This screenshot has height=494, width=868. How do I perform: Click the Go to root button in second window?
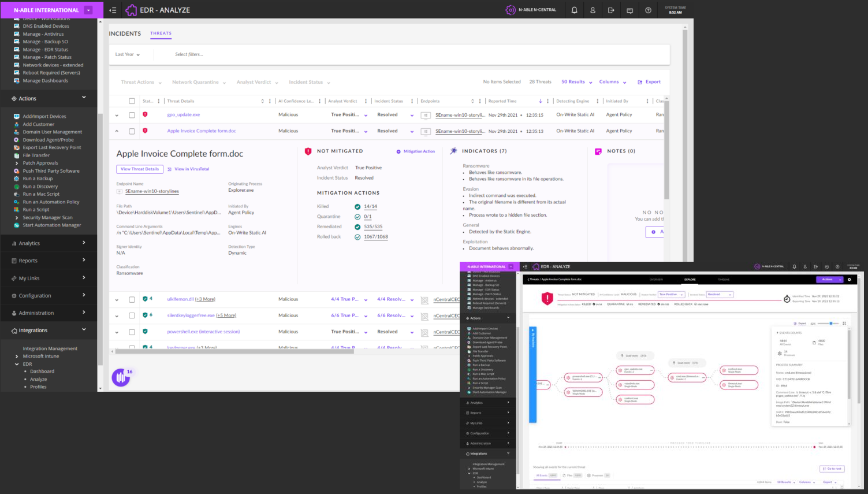click(832, 469)
